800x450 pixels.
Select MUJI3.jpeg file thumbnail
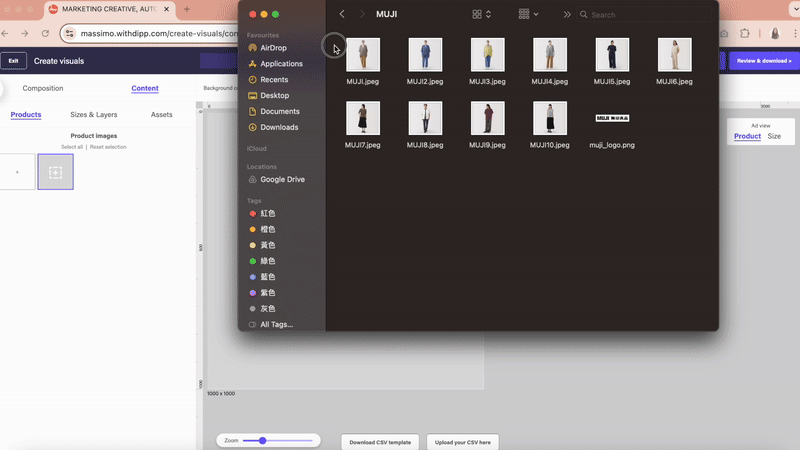(x=487, y=55)
